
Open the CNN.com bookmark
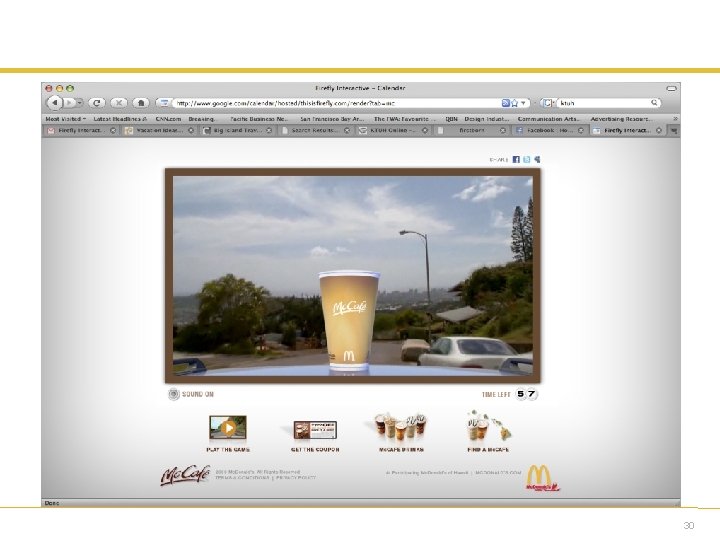click(x=168, y=118)
